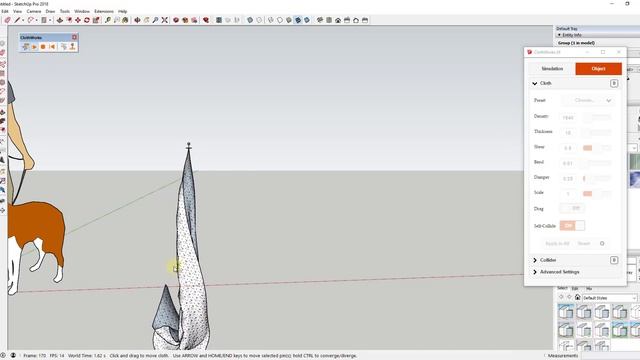Screen dimensions: 640x360
Task: Toggle the Collider section enable box
Action: point(614,260)
